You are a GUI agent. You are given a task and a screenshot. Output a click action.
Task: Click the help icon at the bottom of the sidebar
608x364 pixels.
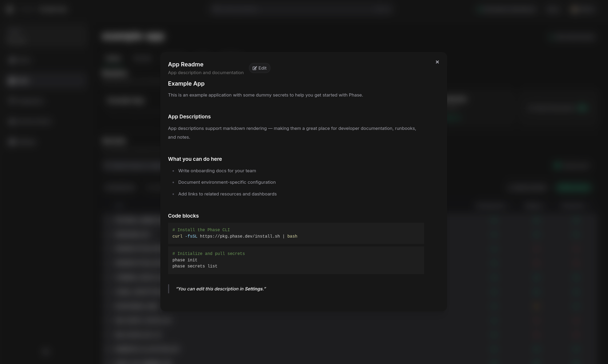tap(45, 352)
